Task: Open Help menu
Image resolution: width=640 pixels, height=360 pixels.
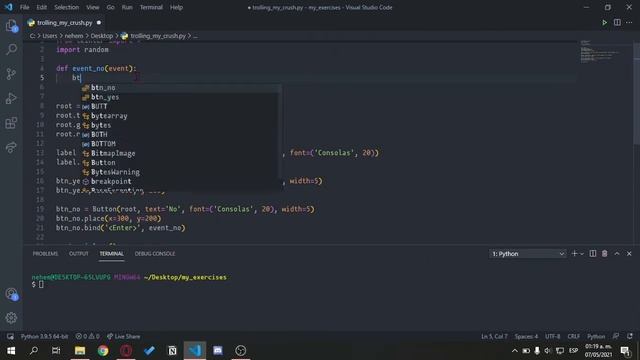Action: tap(176, 7)
